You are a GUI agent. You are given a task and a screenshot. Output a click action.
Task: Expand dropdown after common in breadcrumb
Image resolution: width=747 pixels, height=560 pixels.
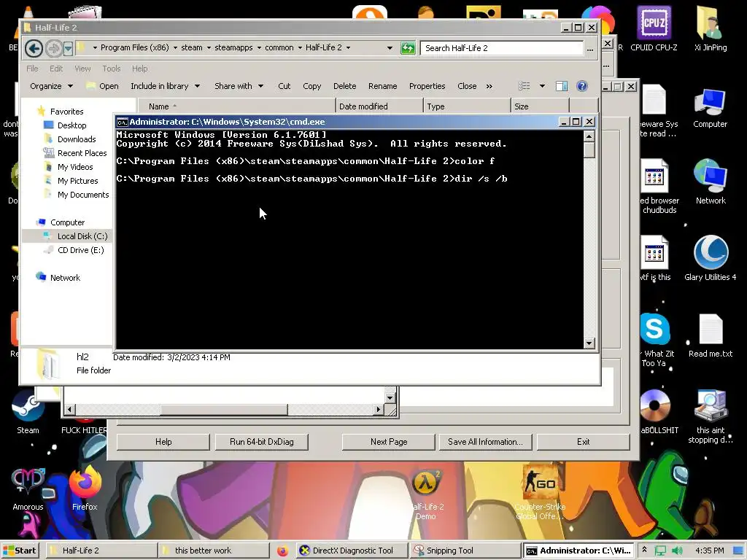(x=300, y=47)
